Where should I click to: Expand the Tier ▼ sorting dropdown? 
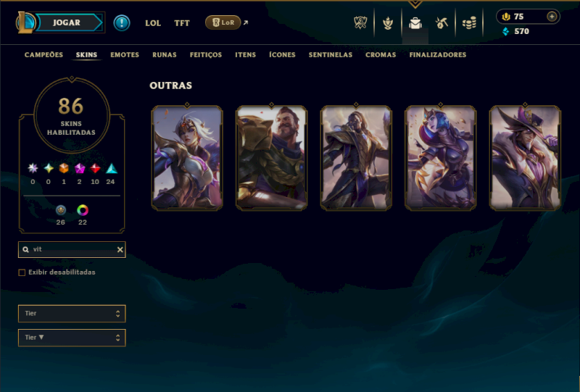click(x=72, y=338)
